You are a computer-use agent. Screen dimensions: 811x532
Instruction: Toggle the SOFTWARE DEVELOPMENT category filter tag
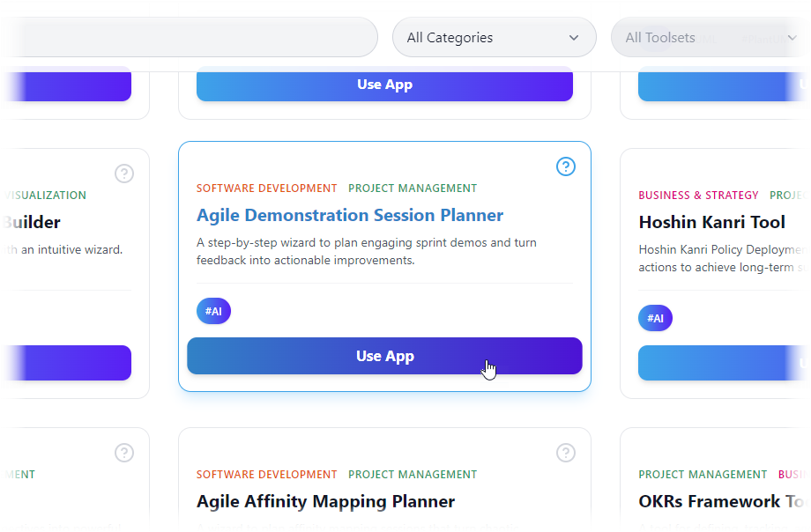[x=266, y=188]
